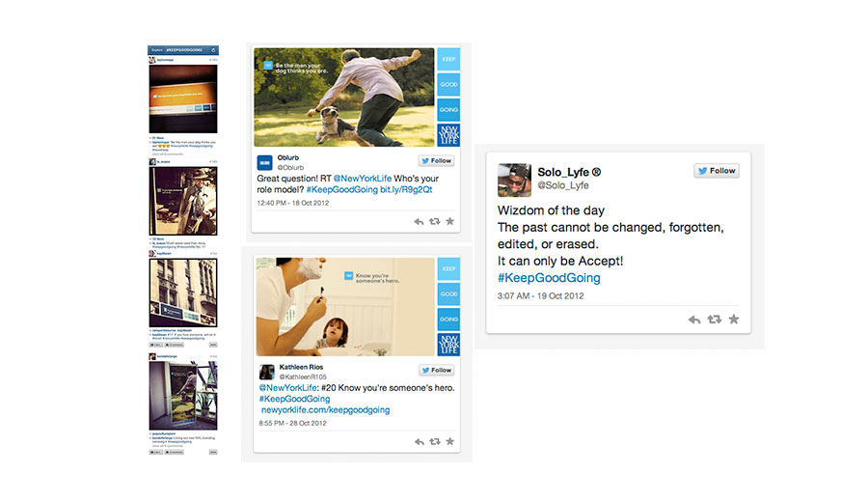
Task: Open newyorklife.com/keepgoodgoing link
Action: click(326, 410)
